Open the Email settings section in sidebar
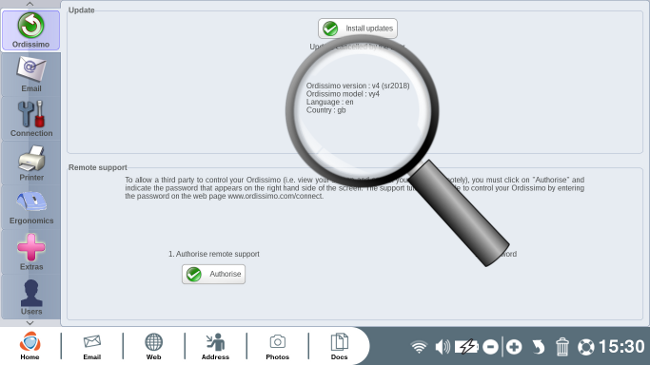Image resolution: width=650 pixels, height=365 pixels. point(31,74)
